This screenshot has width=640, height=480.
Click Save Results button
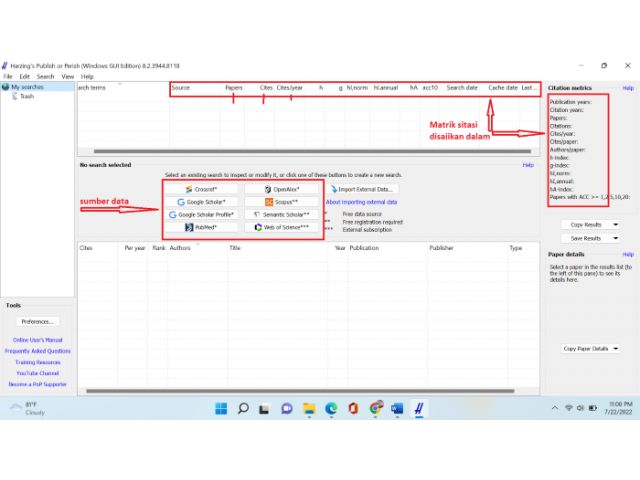(x=586, y=238)
